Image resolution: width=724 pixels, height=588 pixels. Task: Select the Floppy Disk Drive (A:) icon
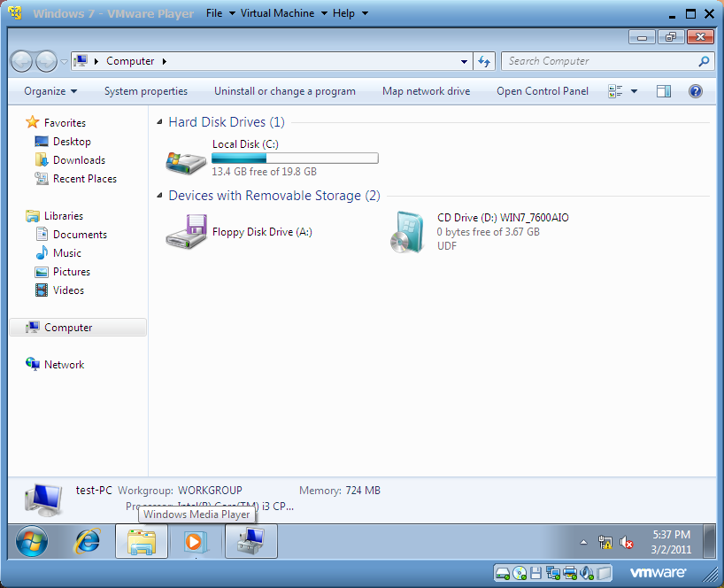pyautogui.click(x=186, y=231)
